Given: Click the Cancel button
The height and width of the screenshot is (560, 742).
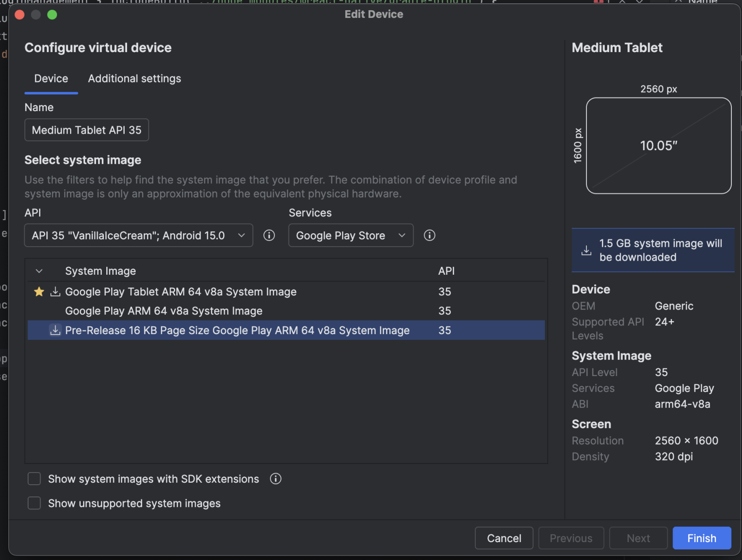Looking at the screenshot, I should [504, 538].
